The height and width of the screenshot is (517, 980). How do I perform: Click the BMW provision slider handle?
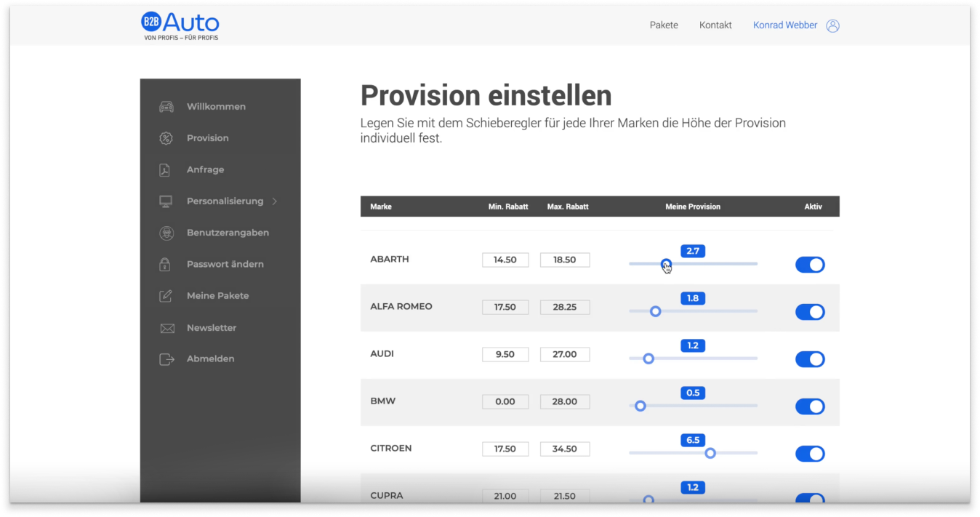[640, 406]
